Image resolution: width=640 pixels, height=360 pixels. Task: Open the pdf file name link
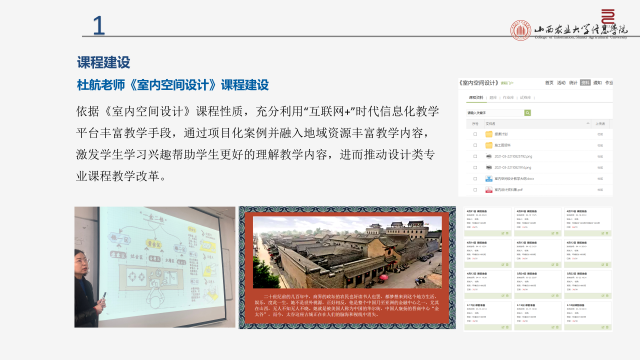[x=509, y=189]
